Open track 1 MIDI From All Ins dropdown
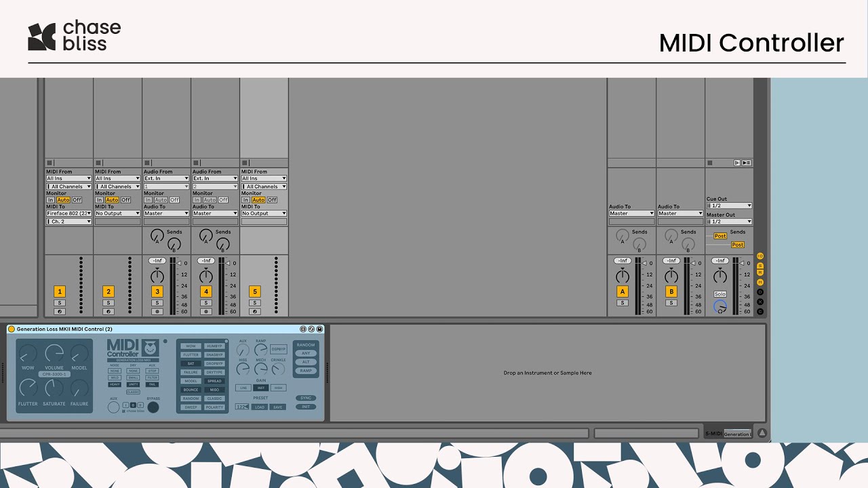Screen dimensions: 868x488 click(x=68, y=178)
